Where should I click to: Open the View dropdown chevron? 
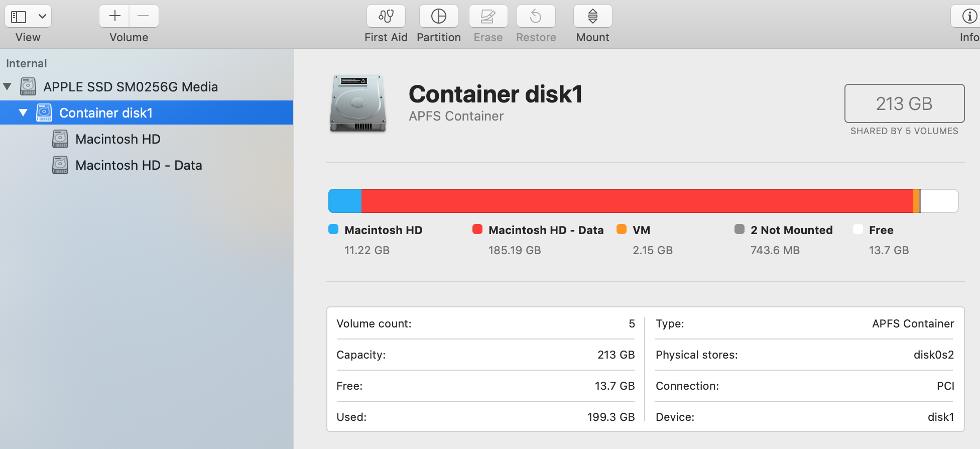pos(43,17)
